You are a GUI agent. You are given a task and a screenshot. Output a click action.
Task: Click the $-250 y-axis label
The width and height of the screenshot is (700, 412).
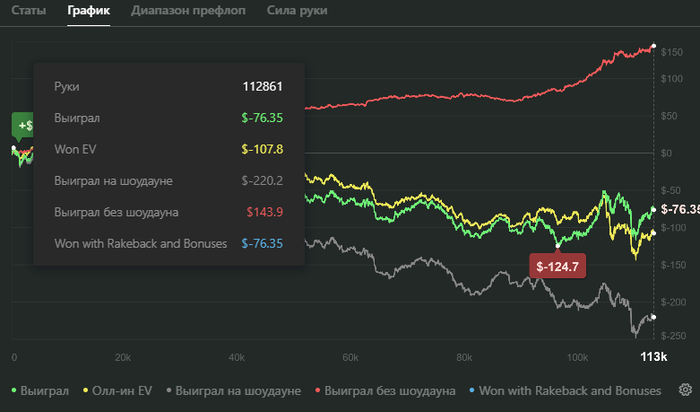(x=673, y=336)
